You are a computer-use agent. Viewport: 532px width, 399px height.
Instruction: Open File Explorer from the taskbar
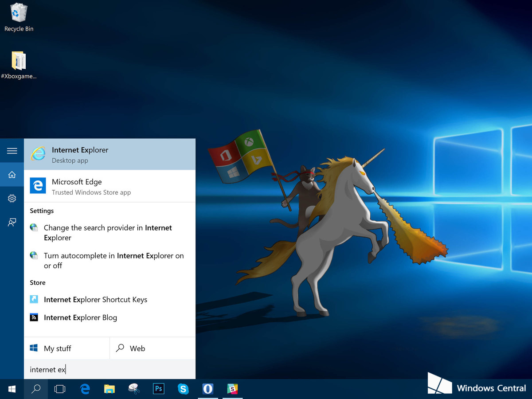point(110,389)
